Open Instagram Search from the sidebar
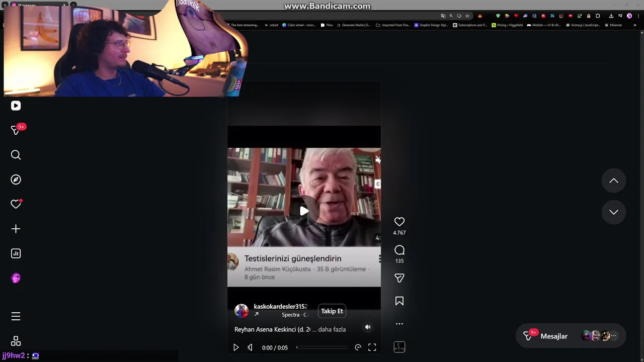The image size is (644, 362). (x=16, y=155)
